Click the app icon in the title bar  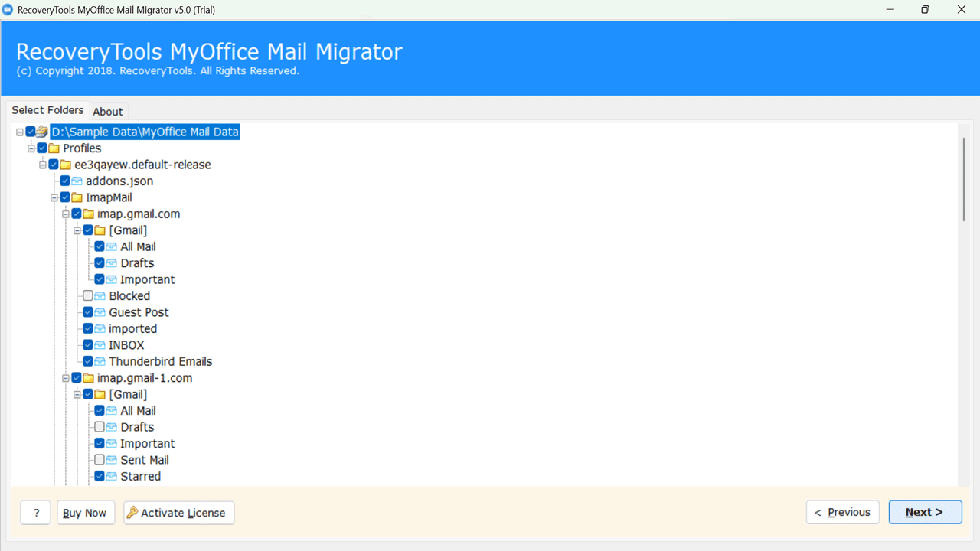8,10
